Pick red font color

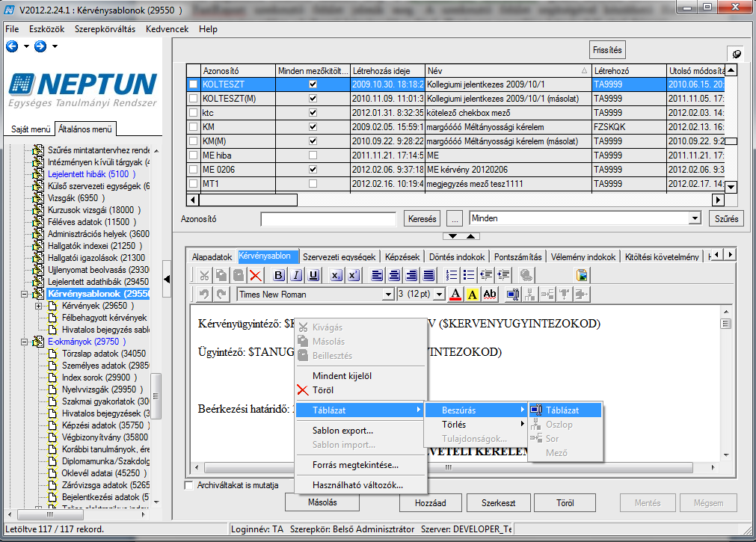pos(455,294)
